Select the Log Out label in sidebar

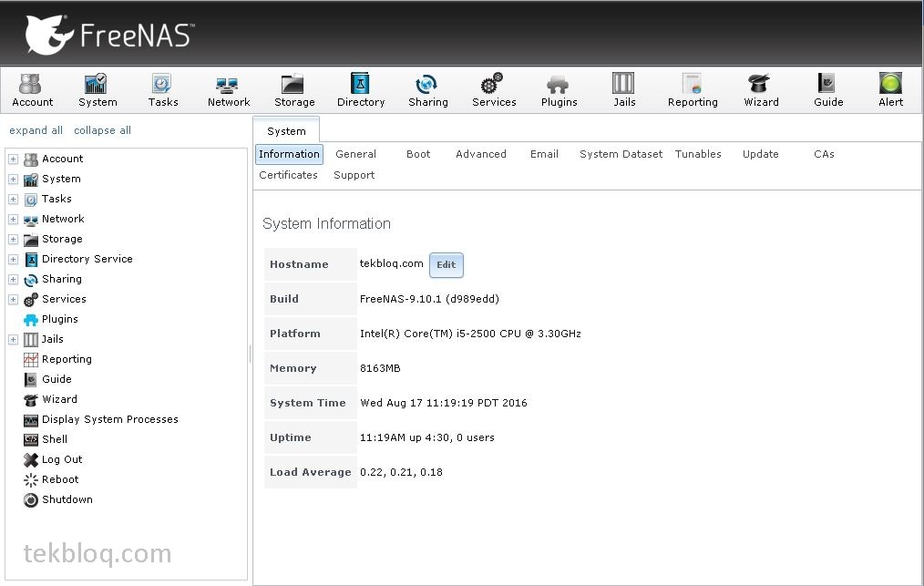(x=62, y=459)
